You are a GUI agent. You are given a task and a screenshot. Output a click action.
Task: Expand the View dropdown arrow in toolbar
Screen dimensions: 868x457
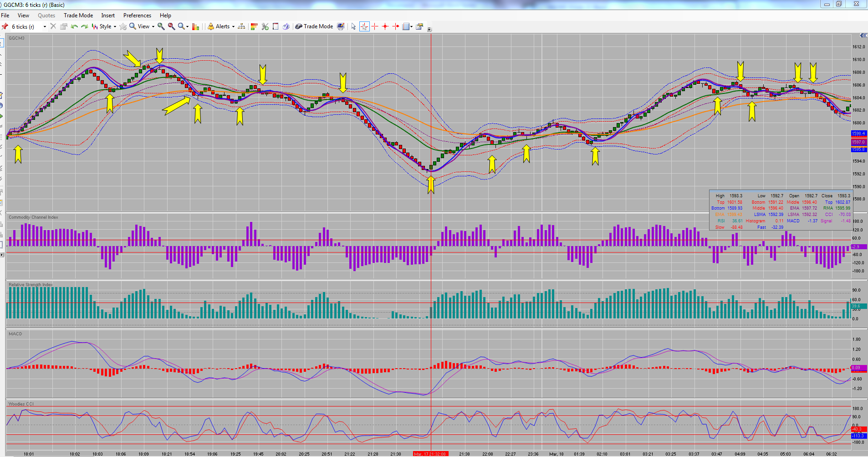point(153,27)
